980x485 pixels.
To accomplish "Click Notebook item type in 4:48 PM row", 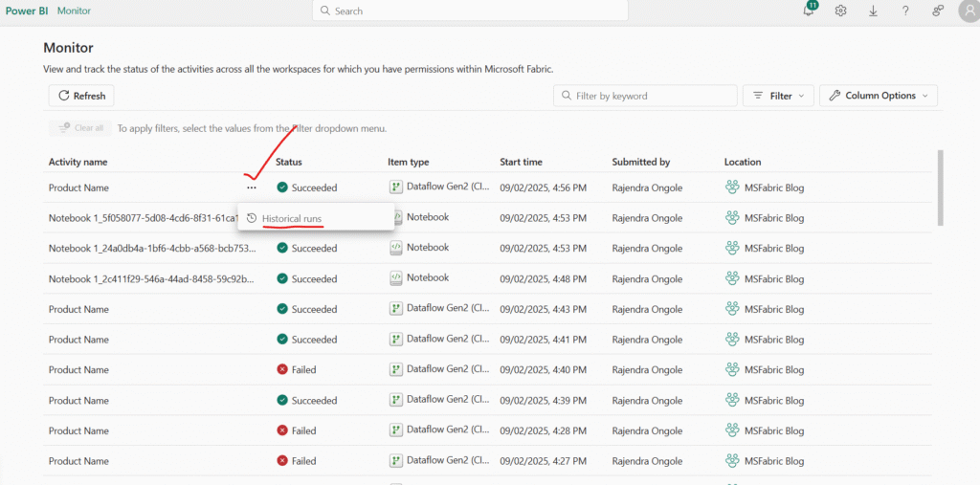I will click(428, 277).
